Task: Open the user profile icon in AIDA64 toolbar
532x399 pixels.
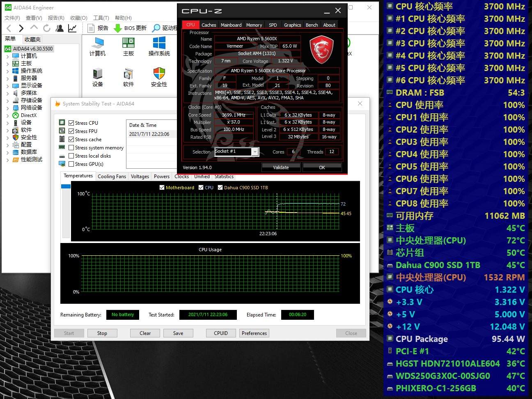Action: (60, 28)
